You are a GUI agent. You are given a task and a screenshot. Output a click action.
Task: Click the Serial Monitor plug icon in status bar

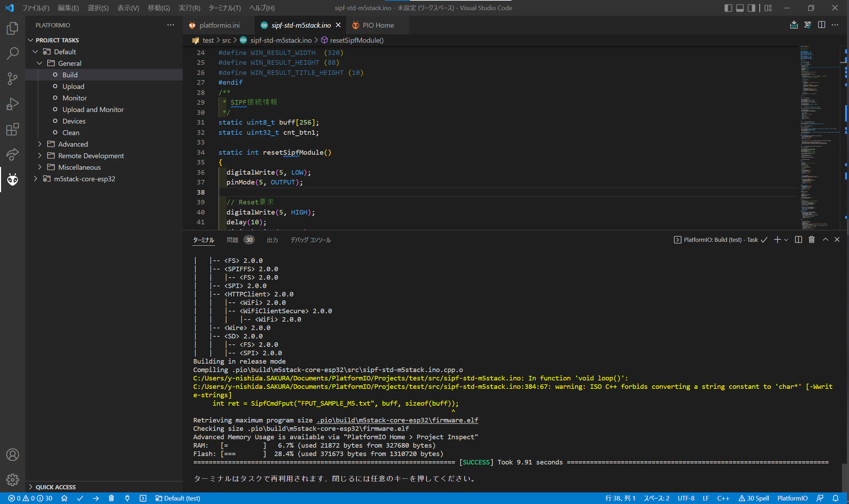(127, 498)
